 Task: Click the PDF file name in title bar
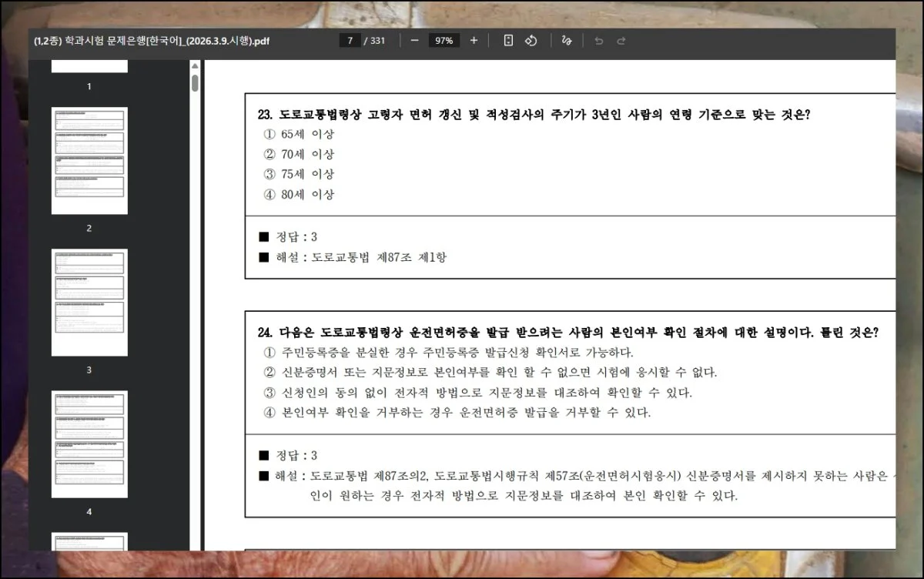click(152, 41)
